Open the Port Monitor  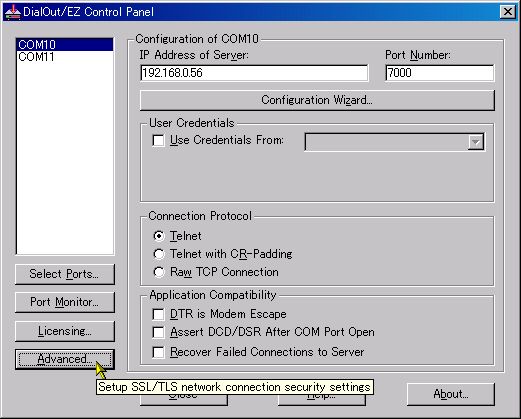coord(65,302)
